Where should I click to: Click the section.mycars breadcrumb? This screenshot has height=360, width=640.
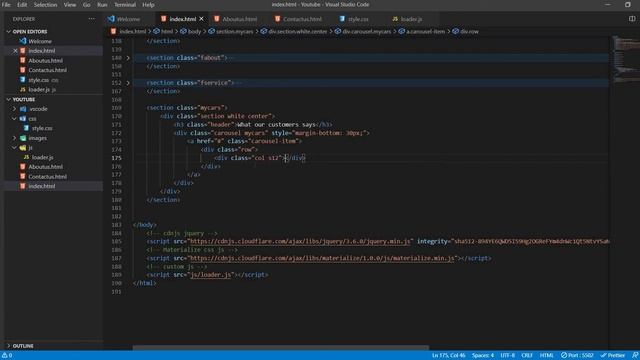[x=234, y=31]
